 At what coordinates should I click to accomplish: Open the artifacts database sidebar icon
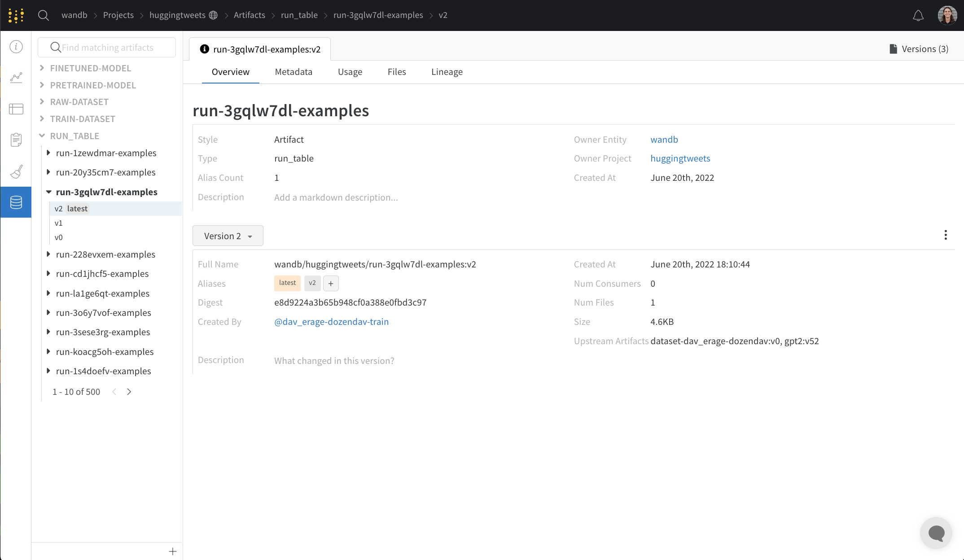pos(16,202)
